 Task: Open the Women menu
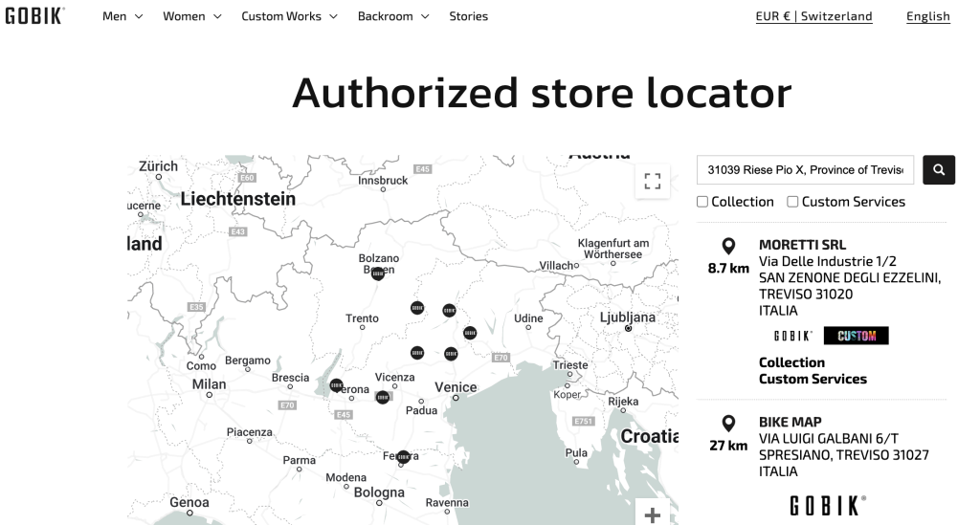[191, 16]
